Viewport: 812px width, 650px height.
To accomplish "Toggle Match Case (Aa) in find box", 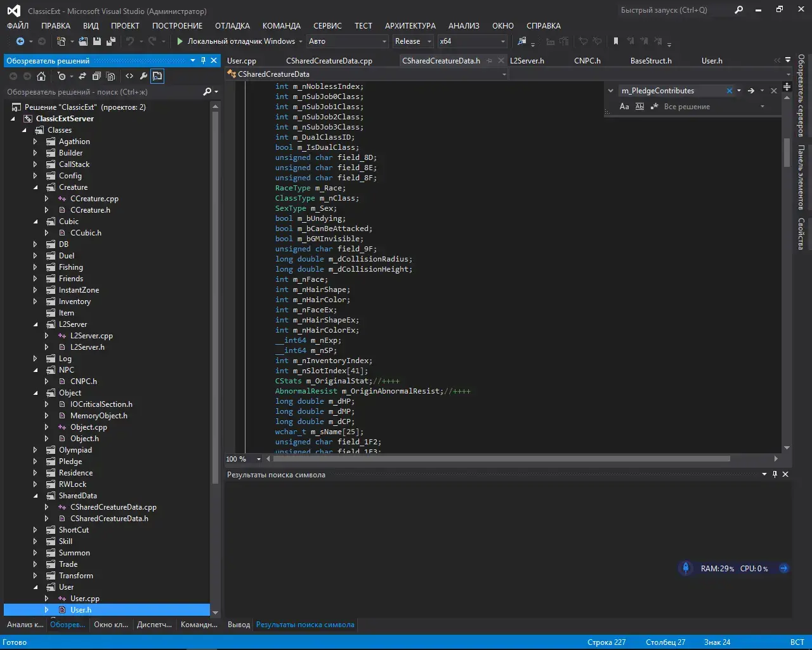I will pos(624,107).
